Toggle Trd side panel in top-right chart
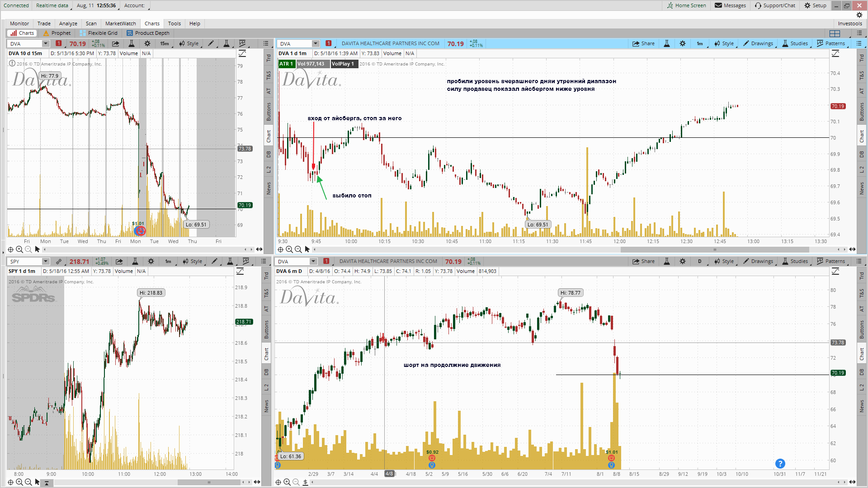The image size is (868, 488). coord(861,58)
